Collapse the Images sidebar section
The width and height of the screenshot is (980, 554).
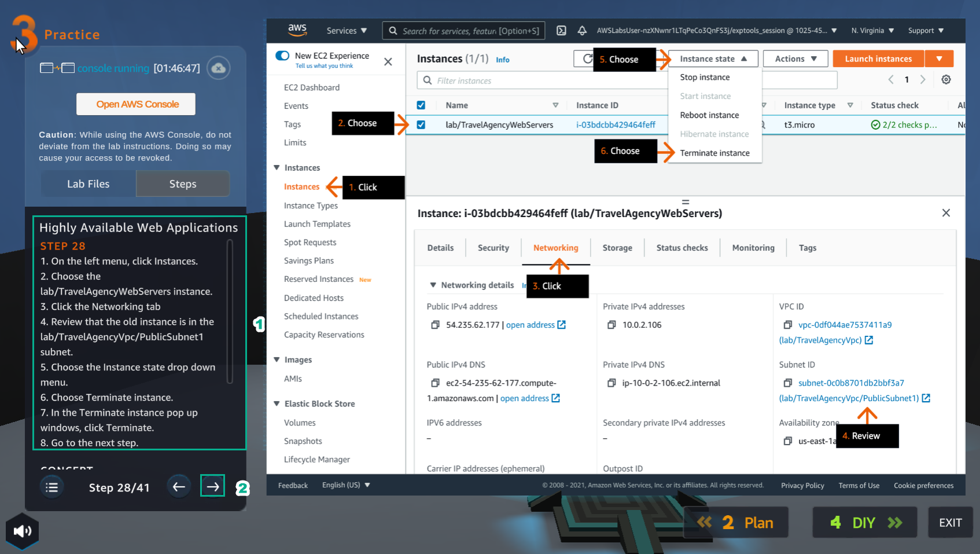(277, 360)
